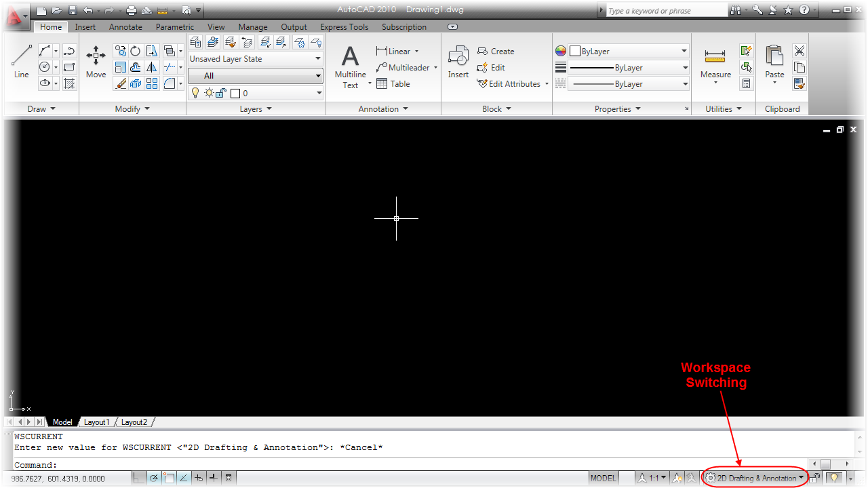
Task: Switch to the Parametric ribbon tab
Action: click(x=174, y=26)
